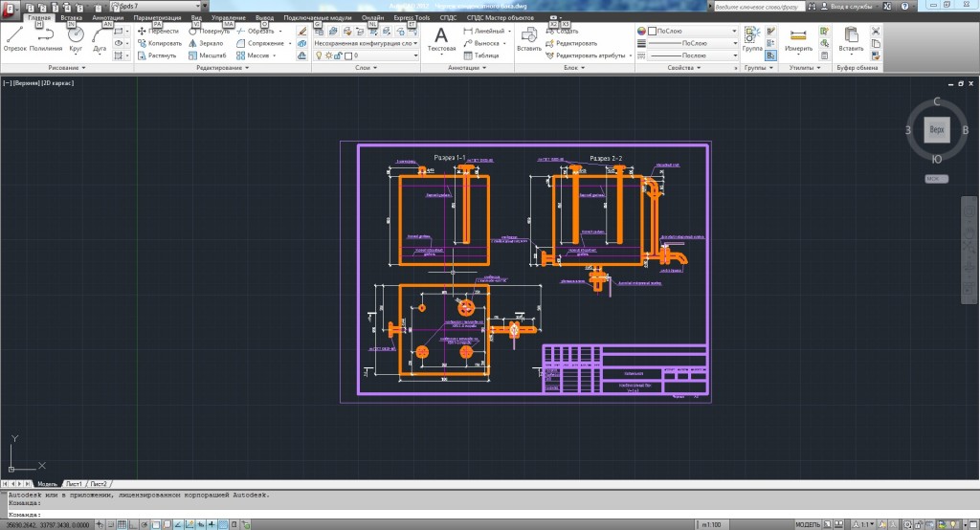Click the Перенести move tool
This screenshot has height=530, width=980.
click(158, 31)
